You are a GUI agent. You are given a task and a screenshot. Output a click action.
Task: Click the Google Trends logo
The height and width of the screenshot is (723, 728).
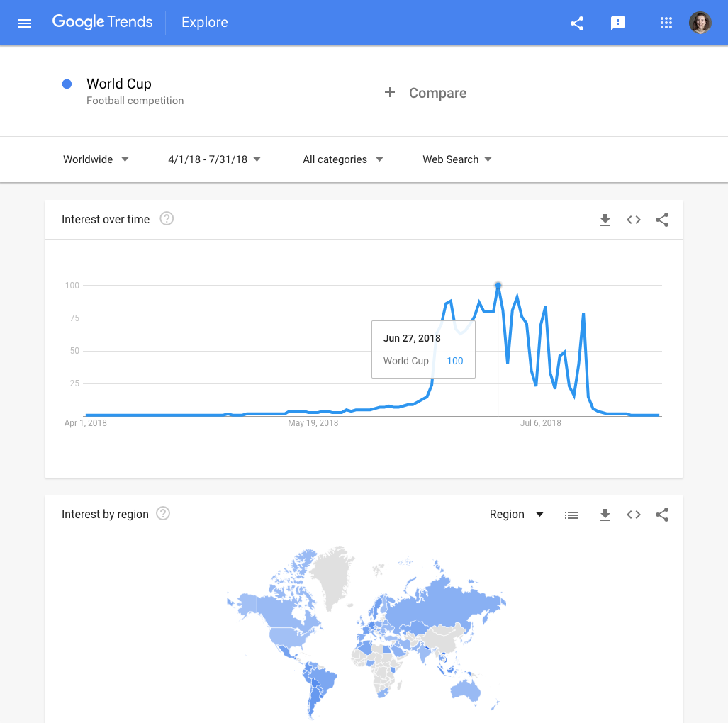(102, 22)
